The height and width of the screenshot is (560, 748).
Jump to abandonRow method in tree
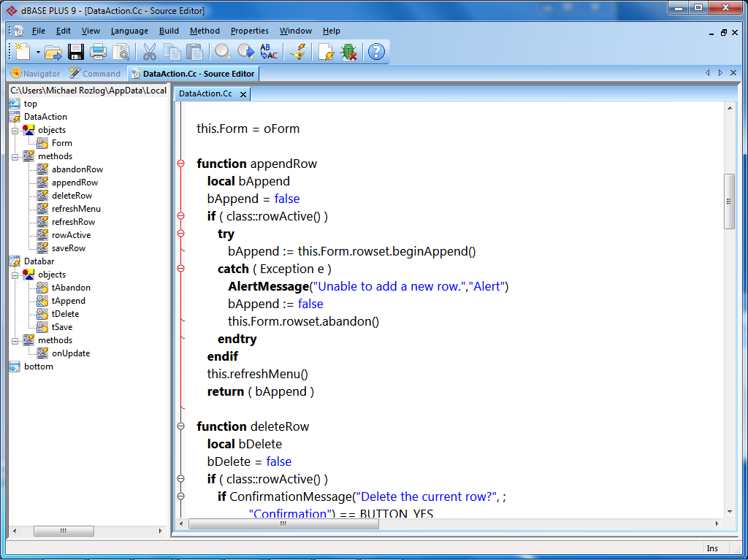[77, 169]
